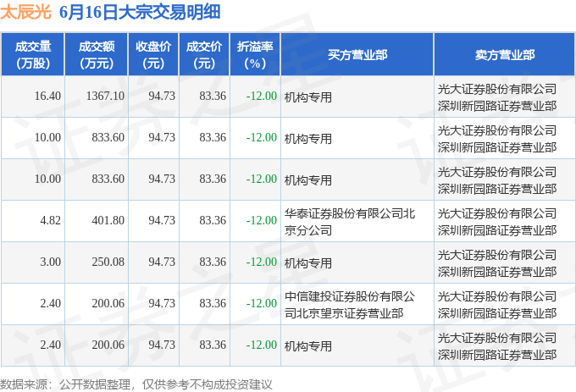
Task: Click 机构专用 in the 1367.10 row
Action: pyautogui.click(x=308, y=97)
